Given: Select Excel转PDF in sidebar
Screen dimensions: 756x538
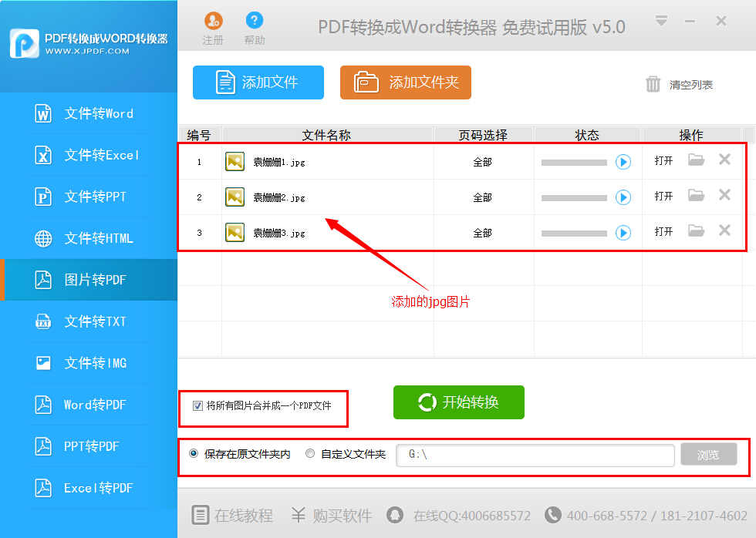Looking at the screenshot, I should (89, 487).
